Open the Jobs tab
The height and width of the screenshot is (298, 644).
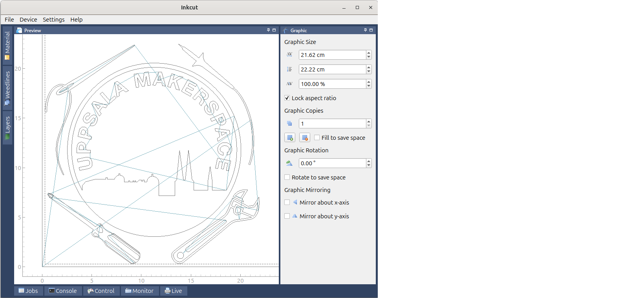coord(28,291)
